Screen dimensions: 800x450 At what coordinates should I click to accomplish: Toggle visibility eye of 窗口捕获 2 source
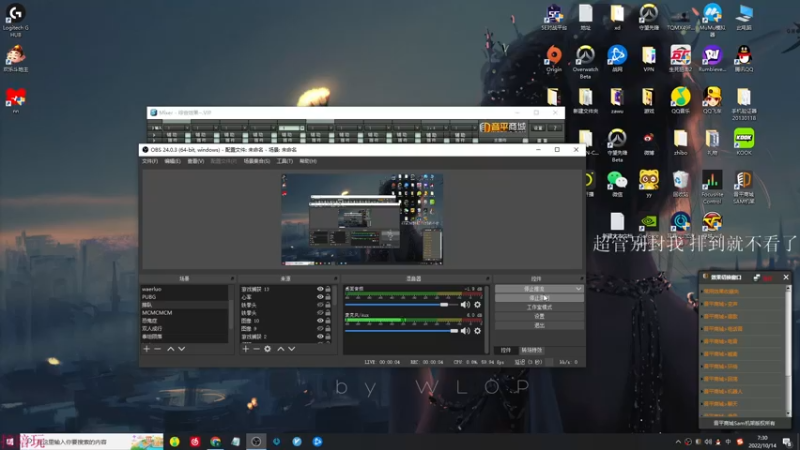pyautogui.click(x=320, y=337)
